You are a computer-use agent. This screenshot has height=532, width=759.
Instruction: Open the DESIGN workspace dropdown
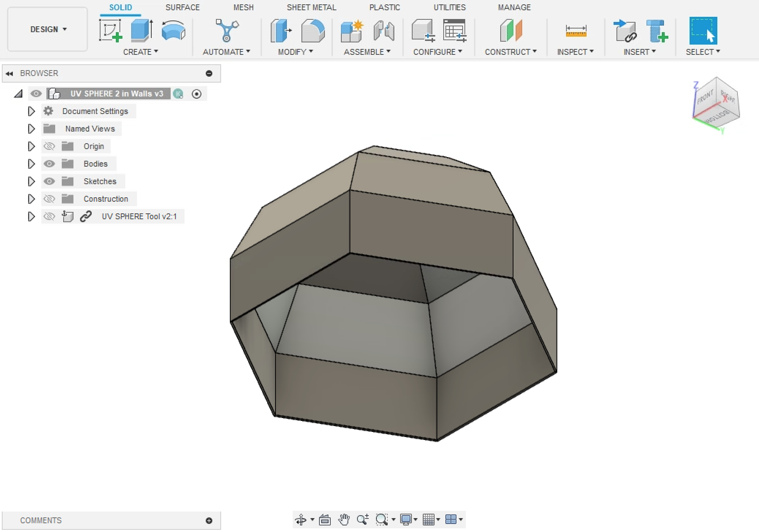coord(48,29)
